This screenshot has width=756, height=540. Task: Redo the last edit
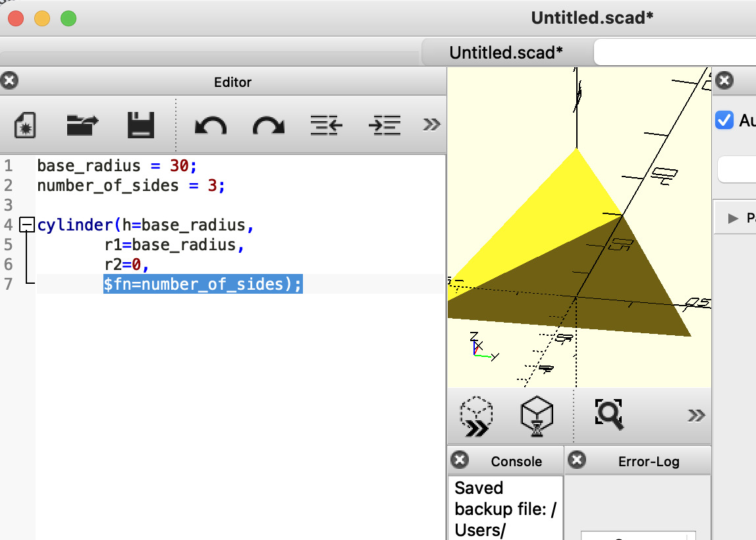pos(269,126)
